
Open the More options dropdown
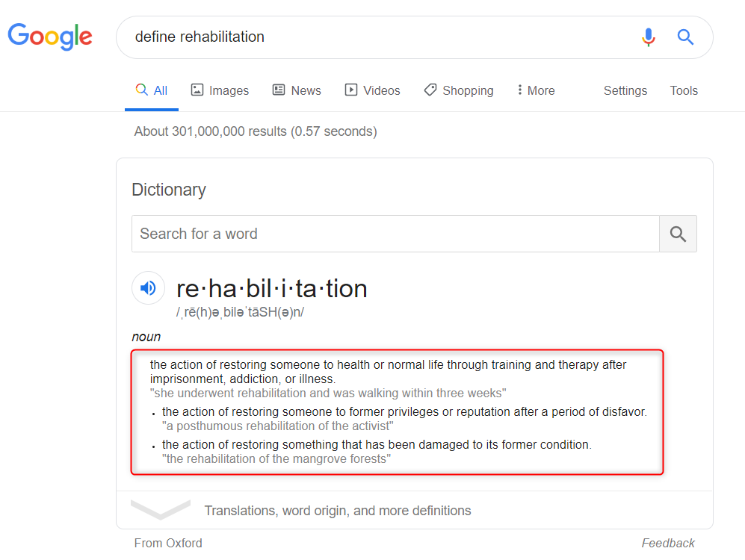click(536, 90)
